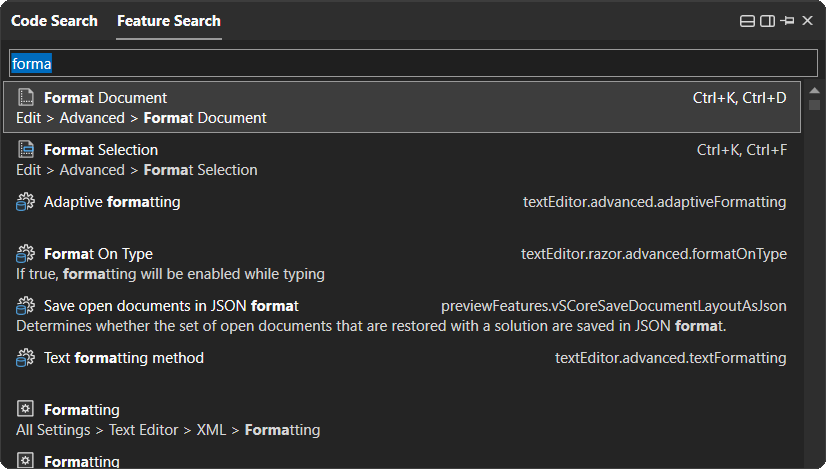The height and width of the screenshot is (469, 826).
Task: Select the Feature Search tab
Action: [169, 21]
